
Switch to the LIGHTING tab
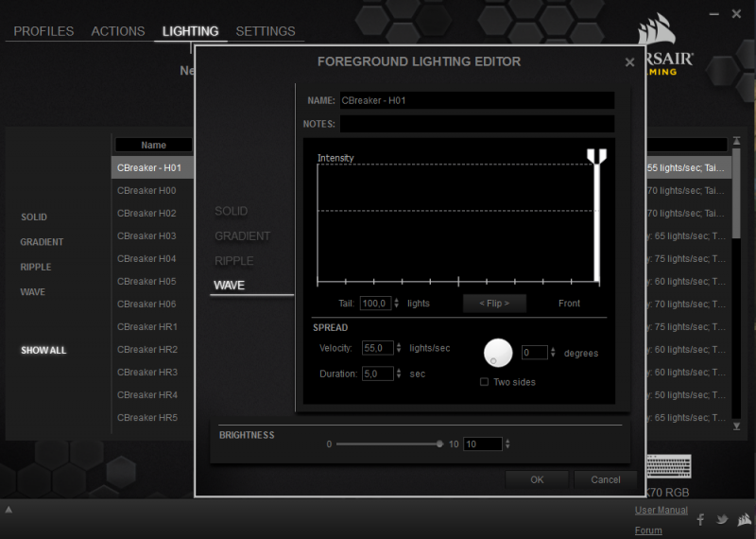(191, 31)
